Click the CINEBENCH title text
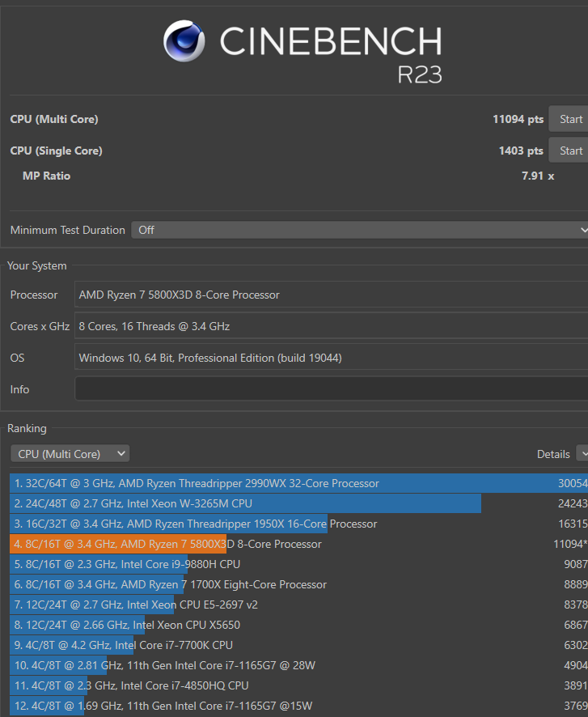This screenshot has height=717, width=588. pyautogui.click(x=331, y=40)
